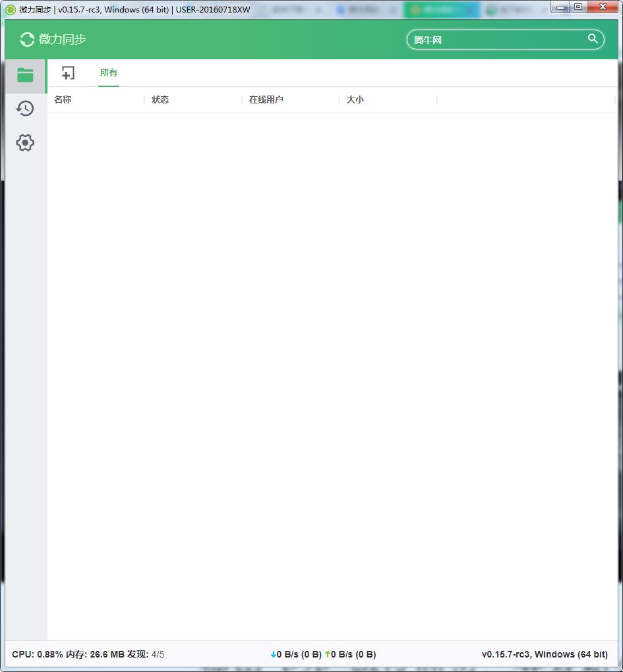
Task: Switch to the 所有 tab
Action: pyautogui.click(x=109, y=73)
